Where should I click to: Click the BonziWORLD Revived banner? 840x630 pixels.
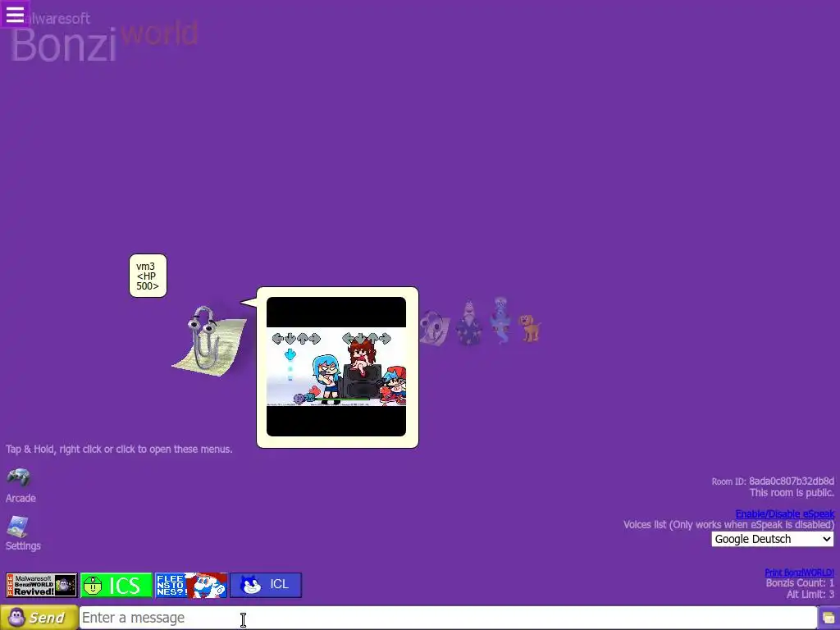point(42,585)
